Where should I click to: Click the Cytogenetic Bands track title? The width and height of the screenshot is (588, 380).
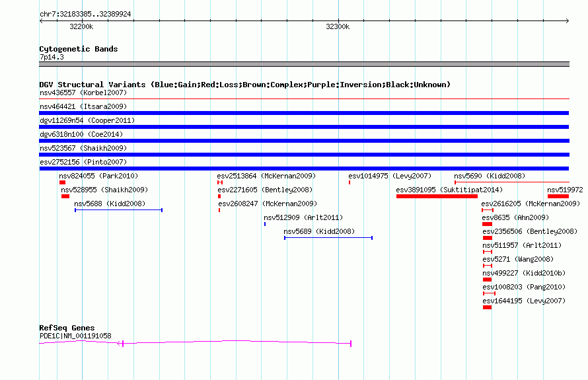coord(79,49)
